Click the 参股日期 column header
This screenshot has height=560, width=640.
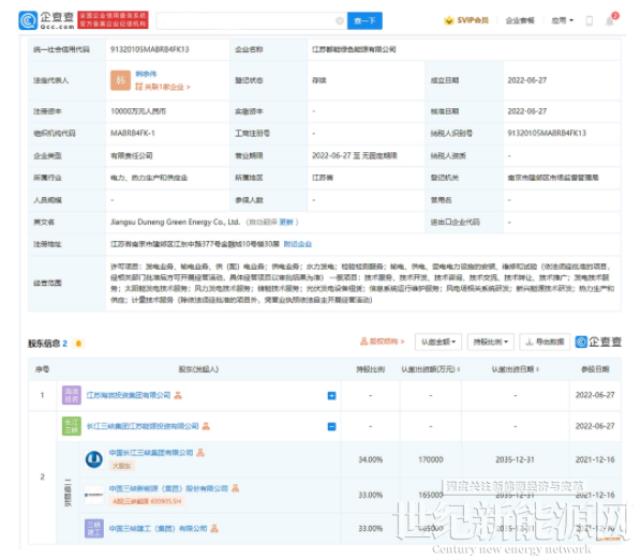point(595,369)
